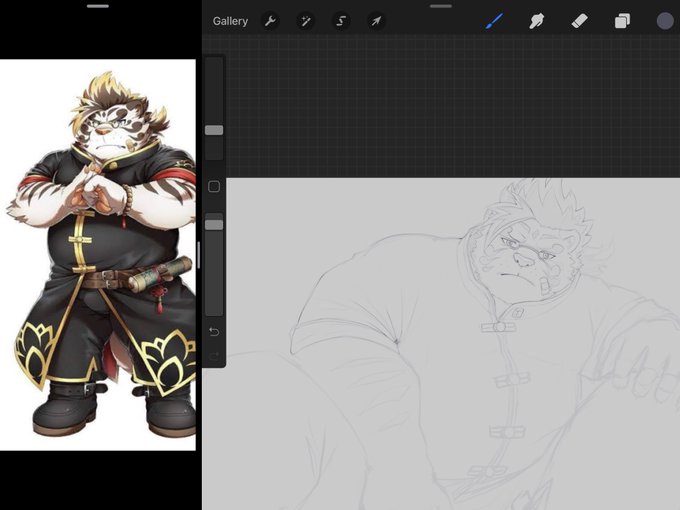
Task: Redo the last undone stroke
Action: [214, 356]
